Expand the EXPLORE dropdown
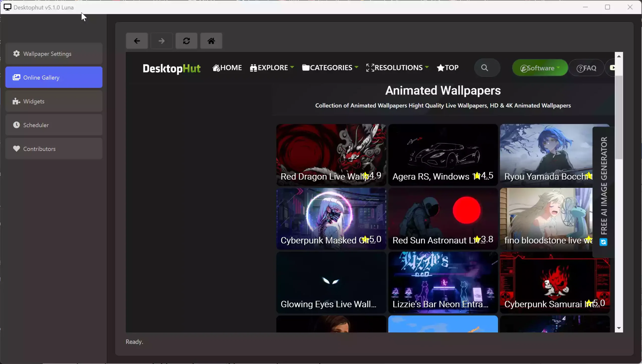Screen dimensions: 642x364 (x=272, y=68)
